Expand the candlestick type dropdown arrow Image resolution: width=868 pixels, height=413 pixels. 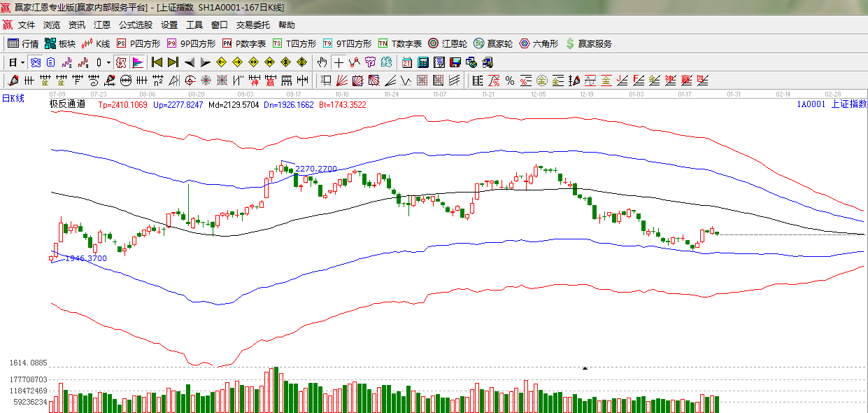click(108, 62)
